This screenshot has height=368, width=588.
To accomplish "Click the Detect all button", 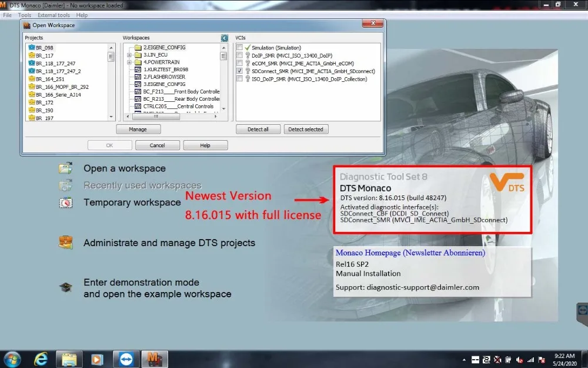I will [258, 129].
